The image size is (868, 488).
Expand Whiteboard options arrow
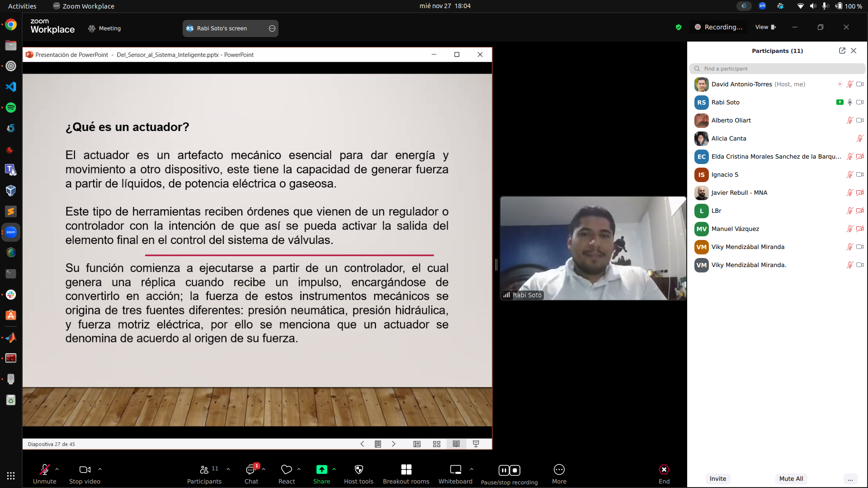(472, 469)
